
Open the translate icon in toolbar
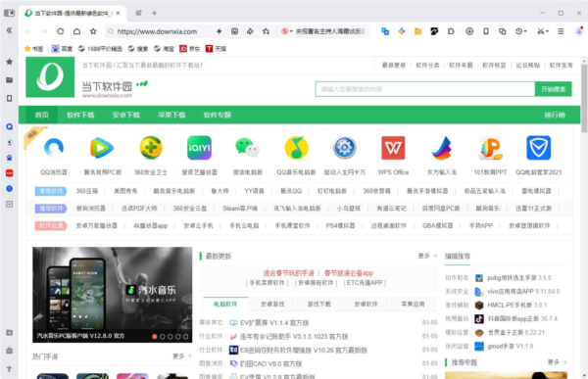[x=385, y=31]
